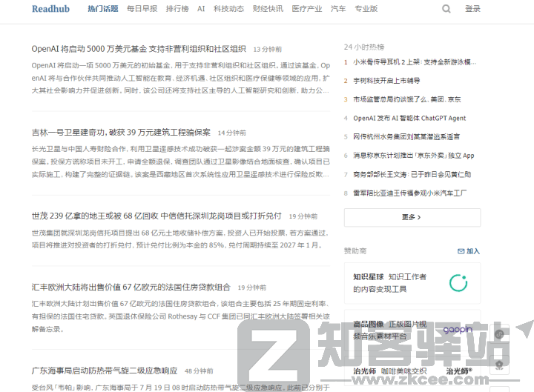Image resolution: width=534 pixels, height=392 pixels.
Task: Click the 加入 mail icon link
Action: tap(469, 251)
